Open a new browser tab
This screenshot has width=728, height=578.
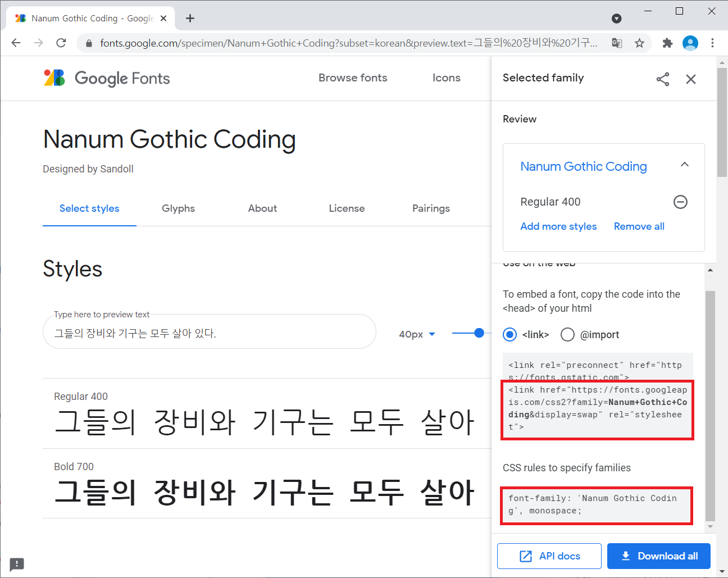pos(190,19)
